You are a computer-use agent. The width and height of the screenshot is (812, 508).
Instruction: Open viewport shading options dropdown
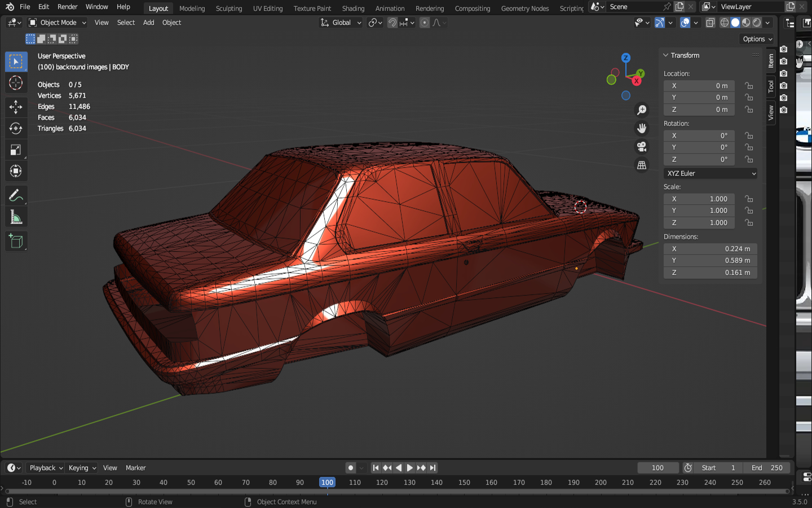coord(768,23)
